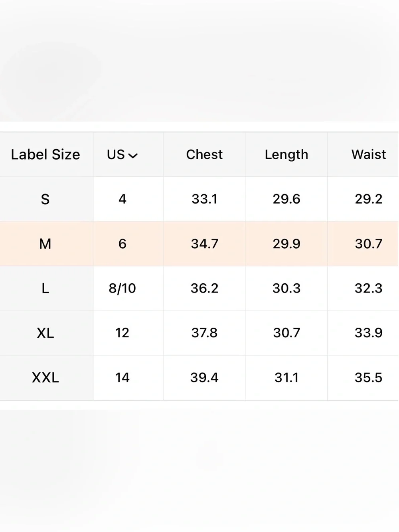399x532 pixels.
Task: Select the Label Size column header
Action: [45, 154]
